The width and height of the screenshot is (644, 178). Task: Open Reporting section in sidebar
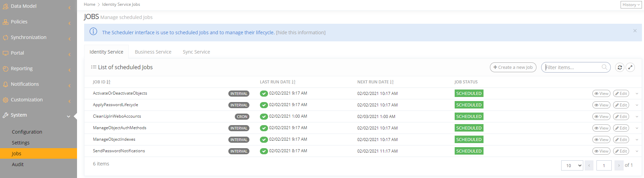(x=22, y=68)
